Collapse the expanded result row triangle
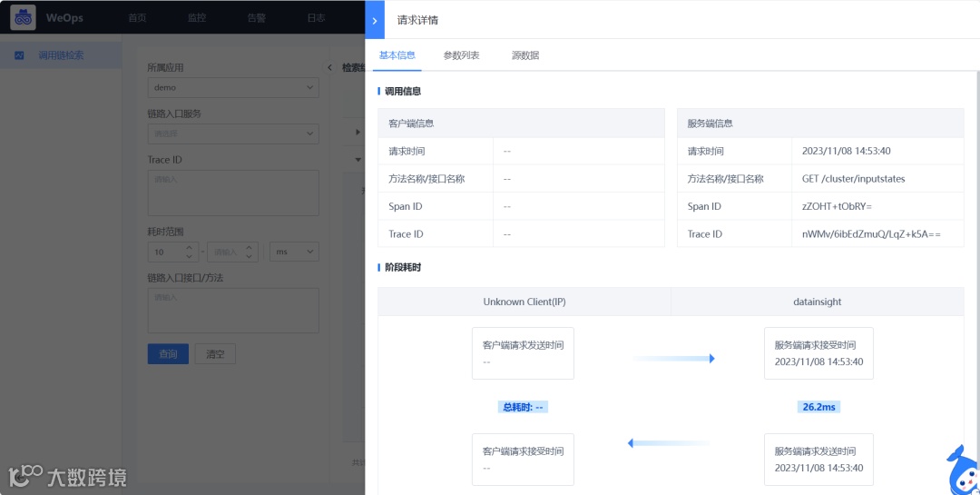The height and width of the screenshot is (495, 980). click(x=358, y=160)
